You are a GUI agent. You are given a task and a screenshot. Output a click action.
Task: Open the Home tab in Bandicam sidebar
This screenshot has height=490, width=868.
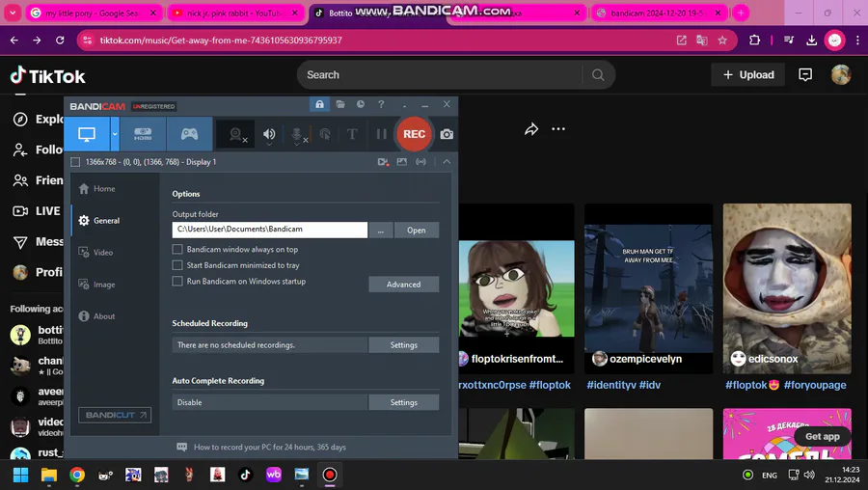pos(97,189)
